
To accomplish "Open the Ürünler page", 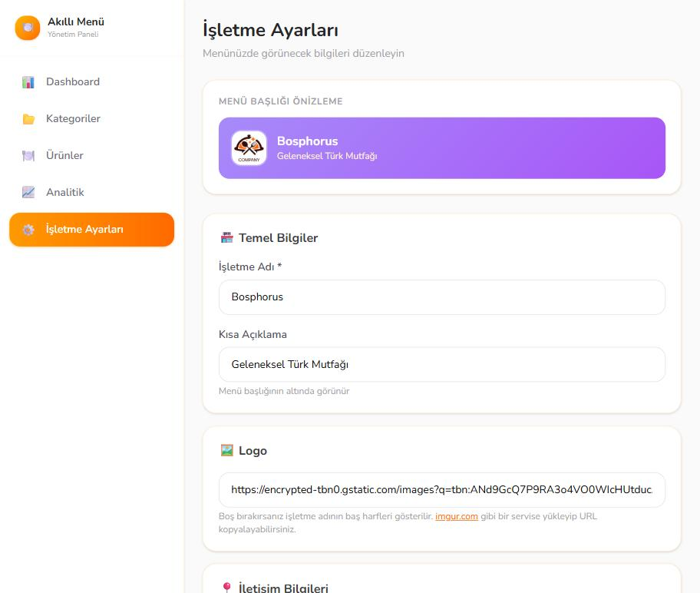I will (x=91, y=155).
